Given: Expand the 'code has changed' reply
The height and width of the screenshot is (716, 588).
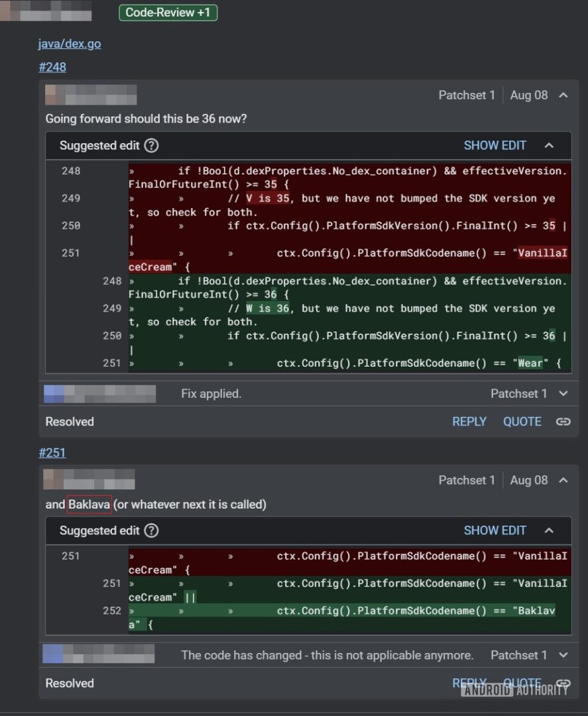Looking at the screenshot, I should pos(563,655).
